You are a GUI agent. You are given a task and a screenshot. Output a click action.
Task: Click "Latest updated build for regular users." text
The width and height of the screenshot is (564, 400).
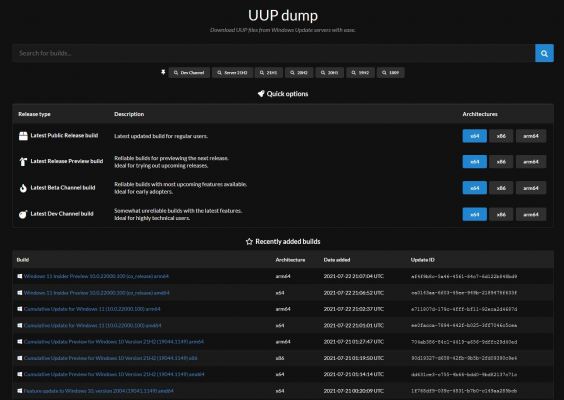click(161, 136)
